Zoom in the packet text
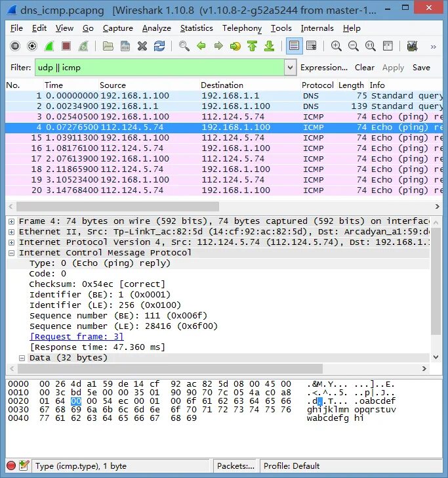This screenshot has width=448, height=478. [x=336, y=47]
